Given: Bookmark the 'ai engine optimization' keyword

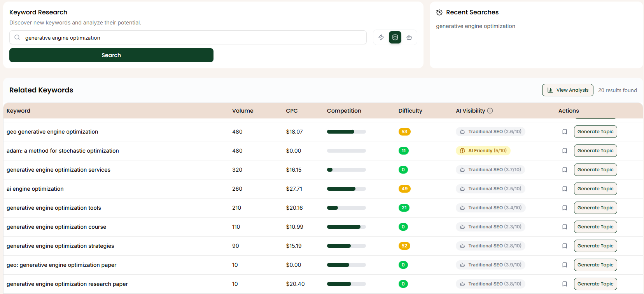Looking at the screenshot, I should [565, 189].
